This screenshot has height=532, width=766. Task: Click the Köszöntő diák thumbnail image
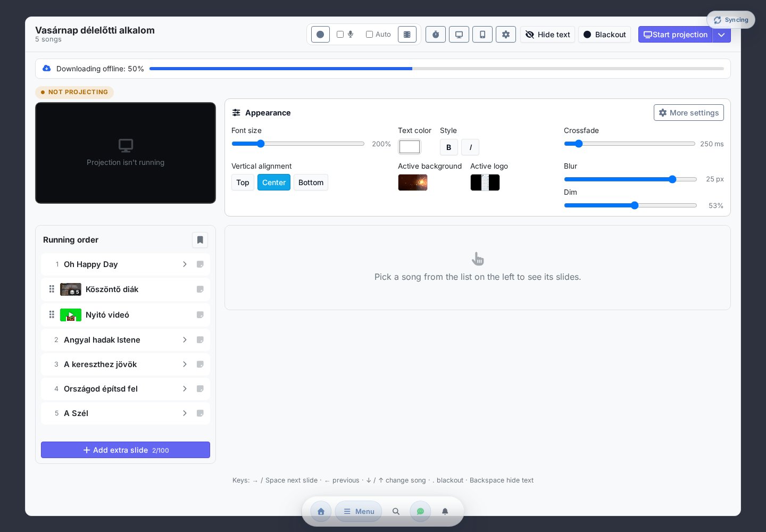pyautogui.click(x=71, y=289)
